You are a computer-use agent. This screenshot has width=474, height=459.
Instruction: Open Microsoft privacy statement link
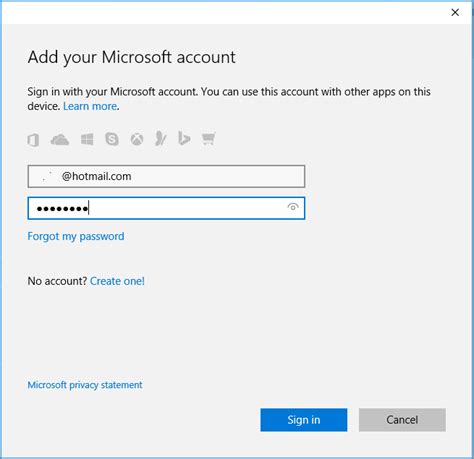tap(85, 385)
